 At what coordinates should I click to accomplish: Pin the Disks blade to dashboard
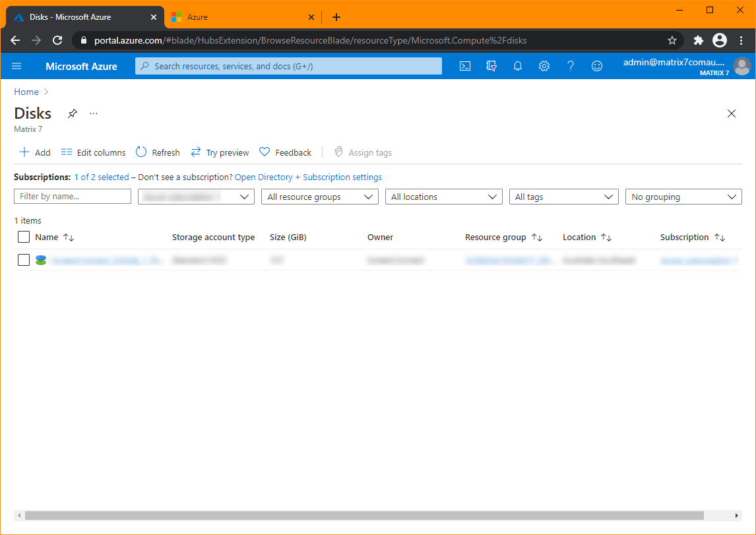[x=73, y=113]
